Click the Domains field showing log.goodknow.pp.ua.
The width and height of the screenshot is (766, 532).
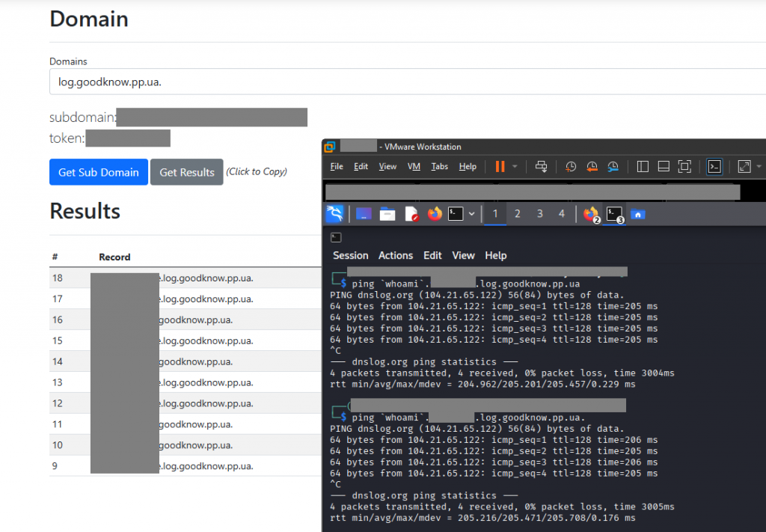[408, 82]
